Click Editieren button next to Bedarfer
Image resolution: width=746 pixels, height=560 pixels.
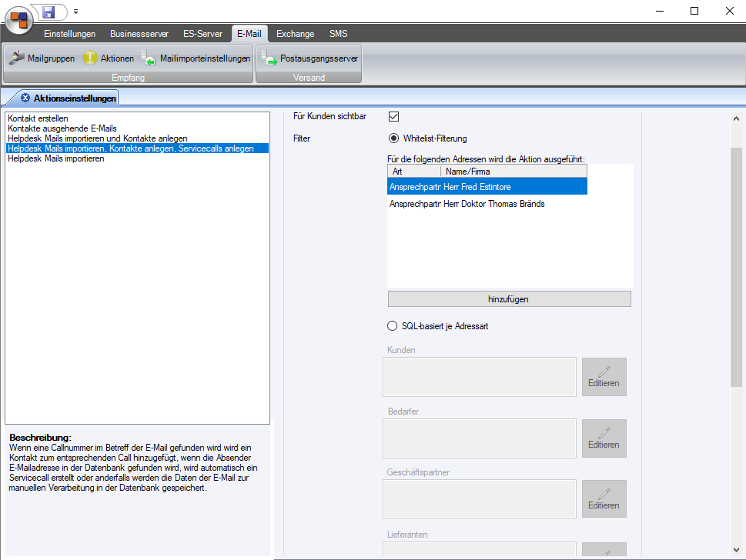click(x=604, y=438)
